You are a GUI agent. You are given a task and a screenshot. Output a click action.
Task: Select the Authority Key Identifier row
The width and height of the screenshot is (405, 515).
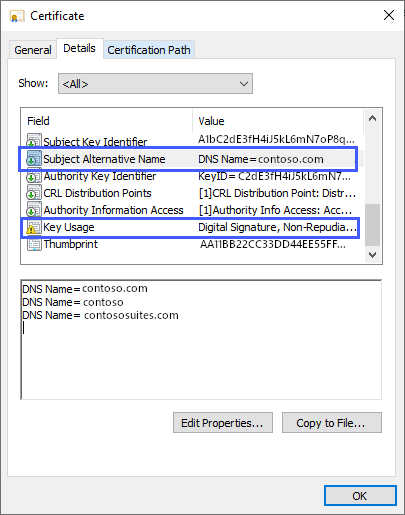click(x=192, y=176)
